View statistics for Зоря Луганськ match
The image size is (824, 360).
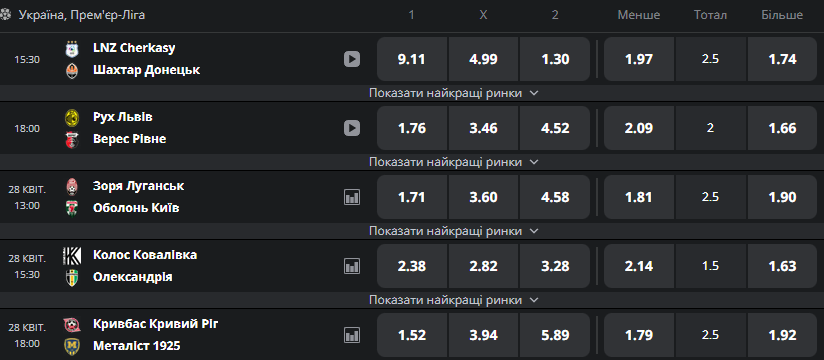point(352,197)
